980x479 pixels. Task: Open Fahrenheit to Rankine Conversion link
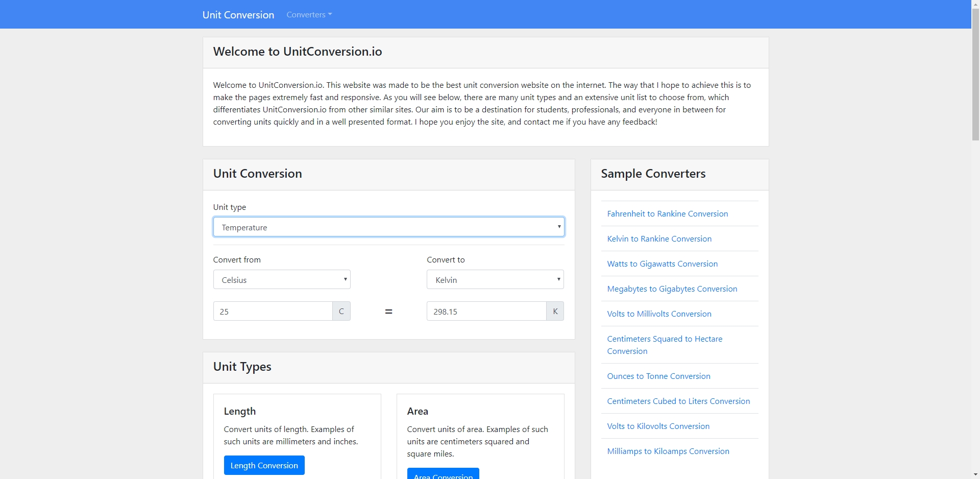click(x=667, y=214)
